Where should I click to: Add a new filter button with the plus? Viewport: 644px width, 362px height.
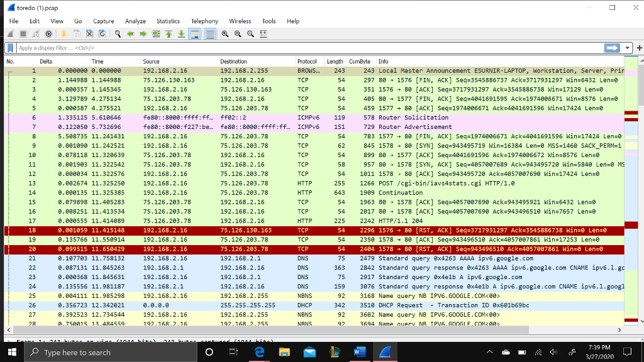pyautogui.click(x=639, y=47)
